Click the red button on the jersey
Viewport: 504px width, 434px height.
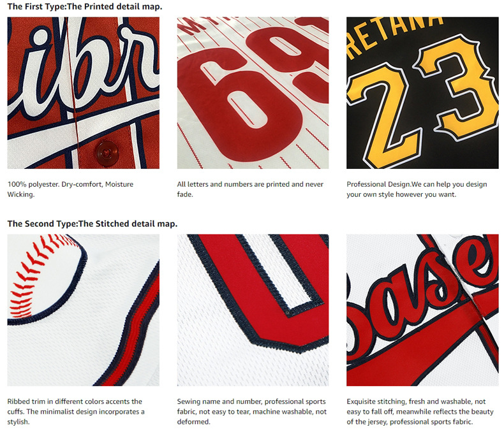click(107, 154)
